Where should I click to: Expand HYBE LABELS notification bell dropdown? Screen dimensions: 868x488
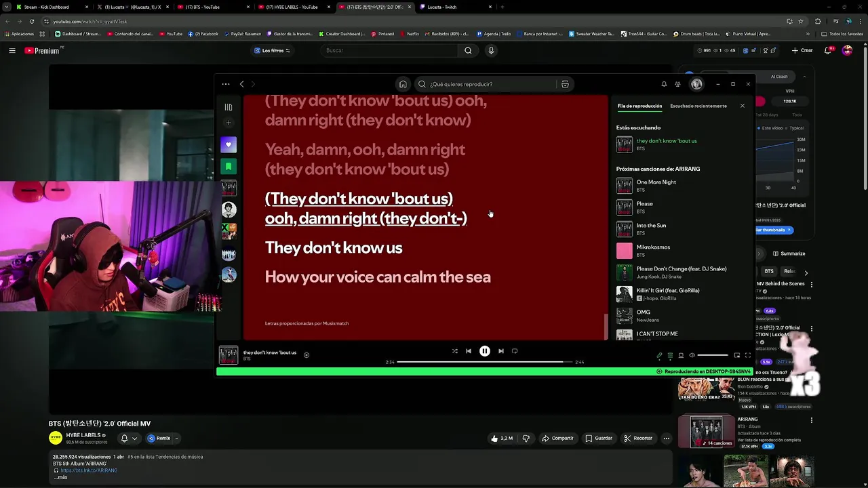pyautogui.click(x=129, y=439)
